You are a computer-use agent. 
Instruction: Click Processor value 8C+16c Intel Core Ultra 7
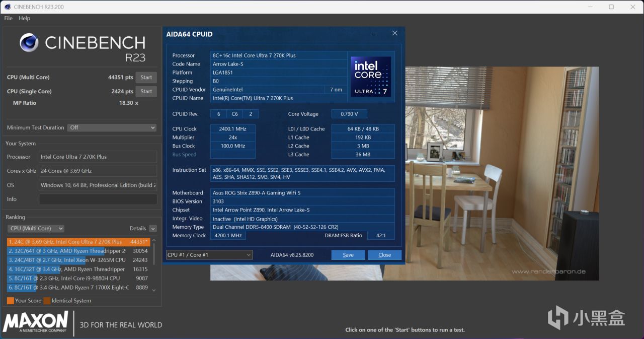click(x=278, y=55)
